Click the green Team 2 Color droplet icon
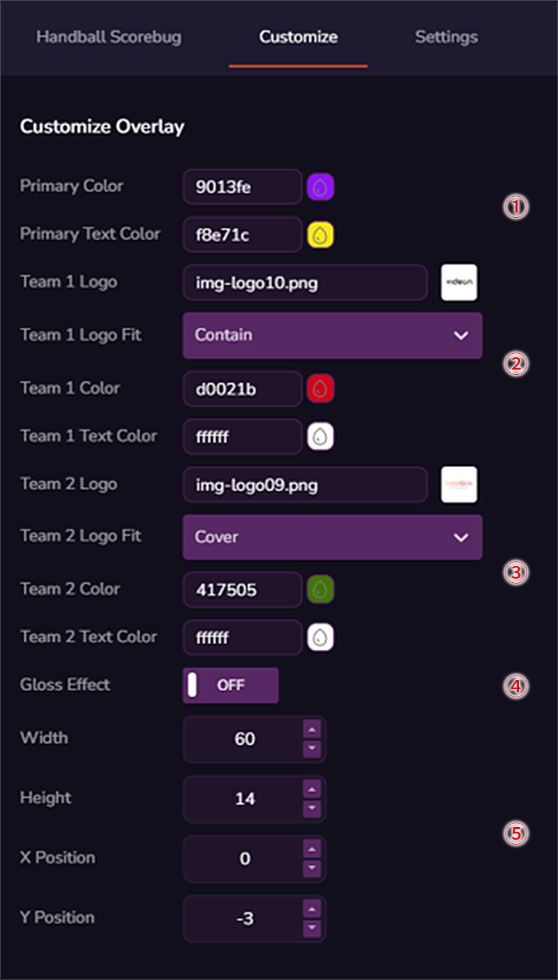Image resolution: width=558 pixels, height=980 pixels. [x=321, y=590]
